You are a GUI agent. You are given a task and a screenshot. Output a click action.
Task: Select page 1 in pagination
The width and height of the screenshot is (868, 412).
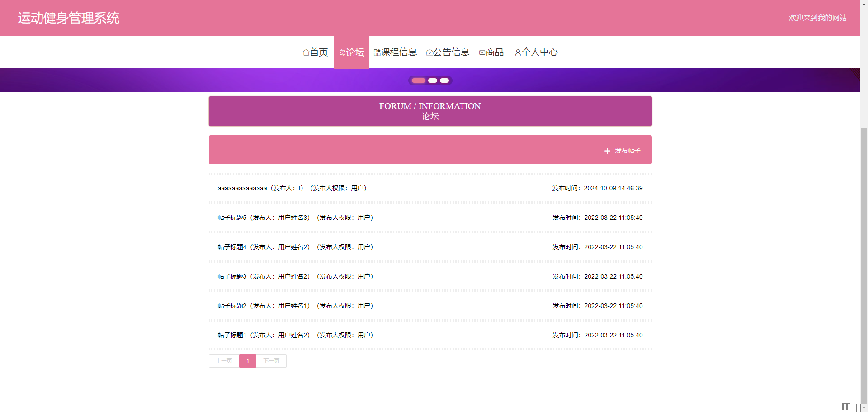point(248,361)
